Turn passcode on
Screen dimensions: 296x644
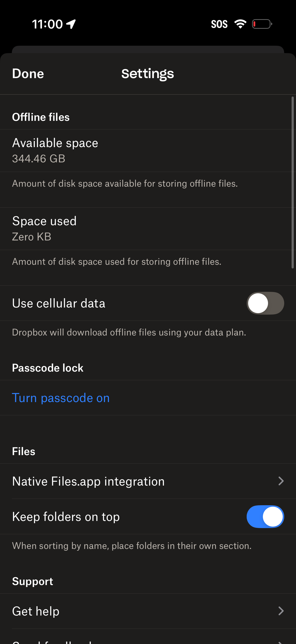tap(60, 397)
